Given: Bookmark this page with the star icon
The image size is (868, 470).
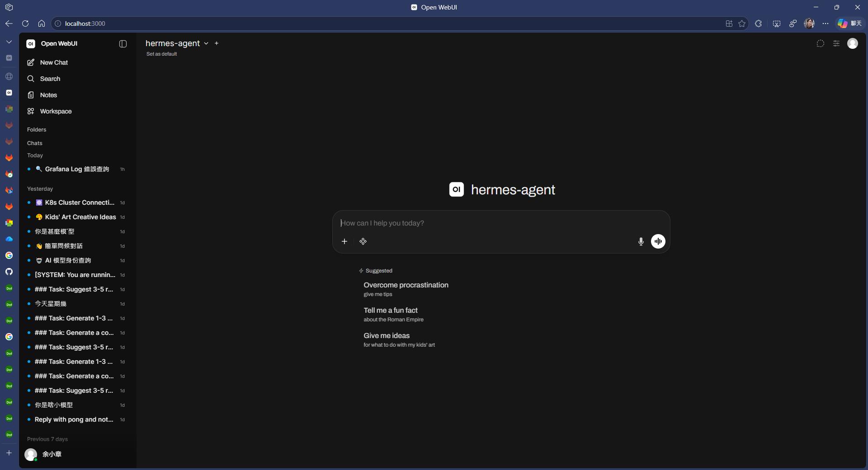Looking at the screenshot, I should point(742,23).
